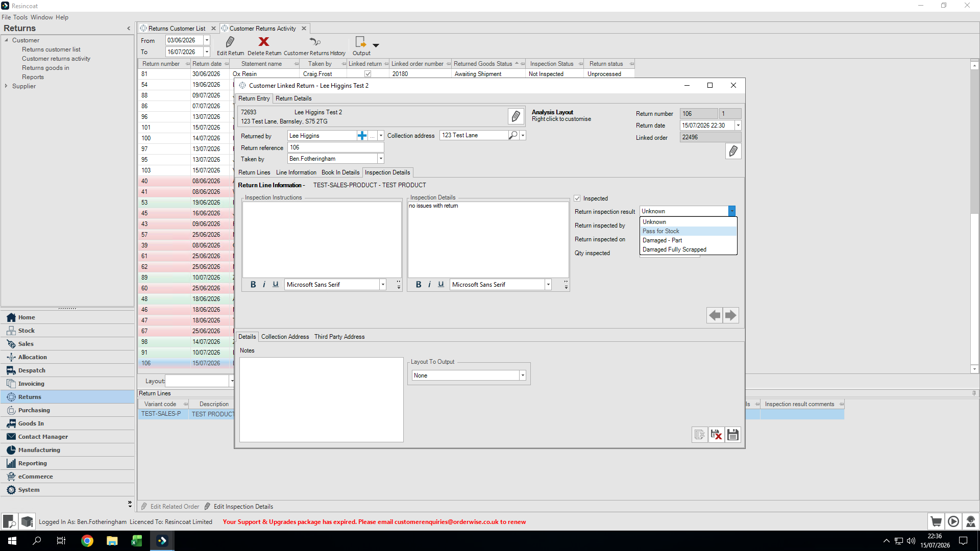Viewport: 980px width, 551px height.
Task: Open the From date picker dropdown
Action: [x=207, y=40]
